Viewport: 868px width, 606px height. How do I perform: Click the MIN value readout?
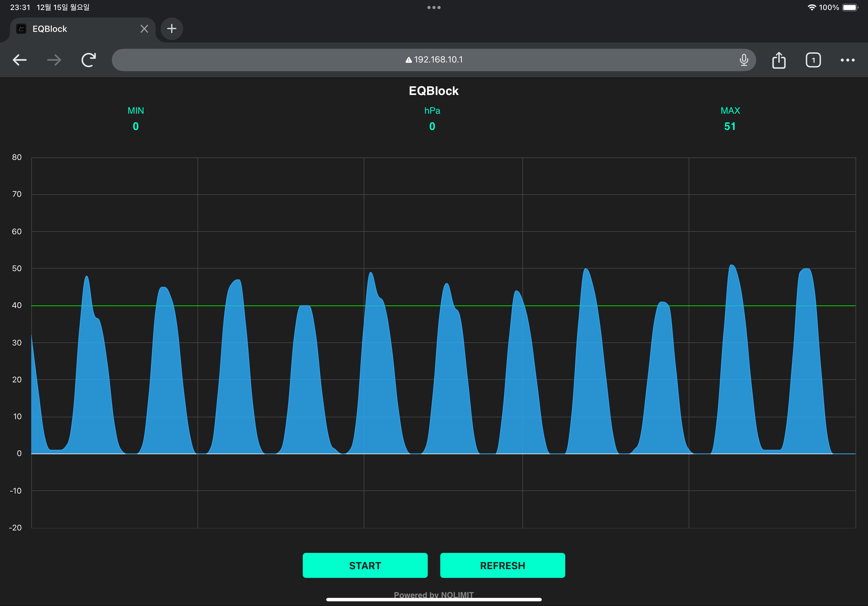[x=136, y=126]
